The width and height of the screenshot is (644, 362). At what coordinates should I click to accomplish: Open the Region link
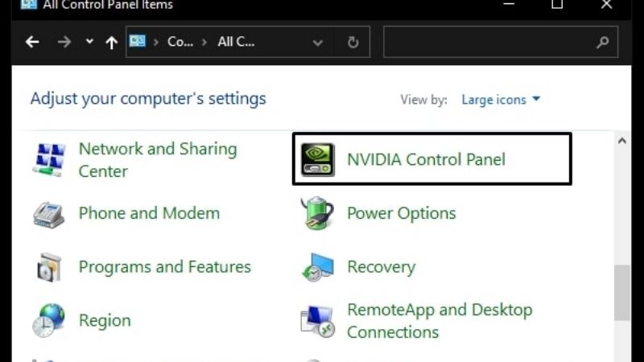[x=105, y=320]
